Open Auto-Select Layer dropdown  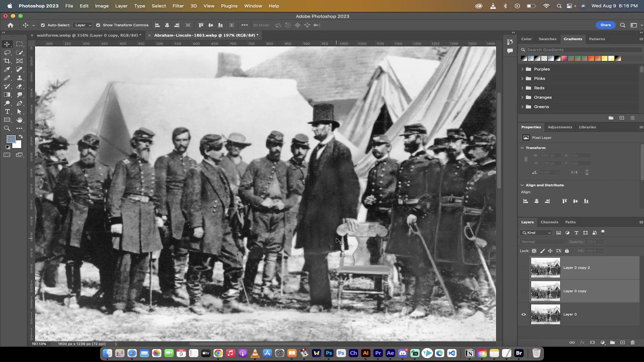pyautogui.click(x=83, y=25)
